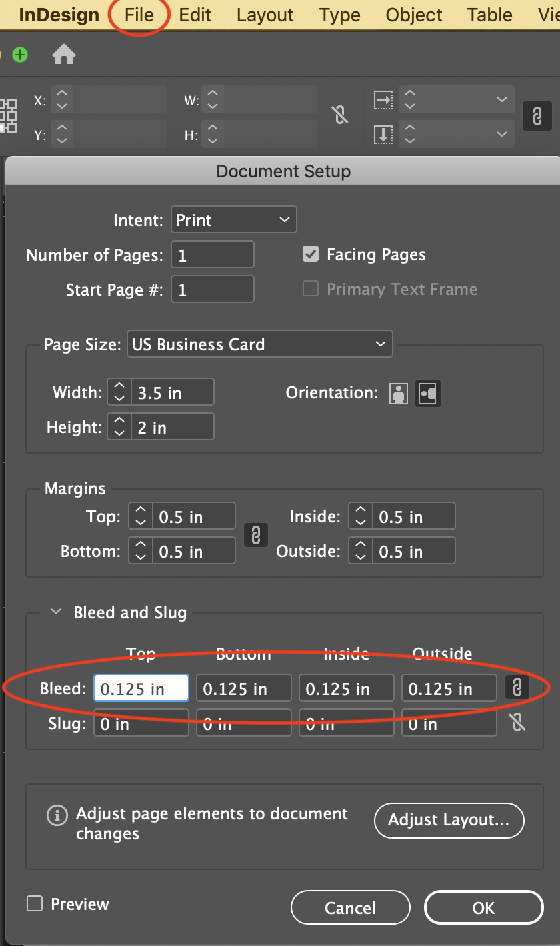This screenshot has width=560, height=946.
Task: Click the link icon next to W/H fields
Action: pos(341,115)
